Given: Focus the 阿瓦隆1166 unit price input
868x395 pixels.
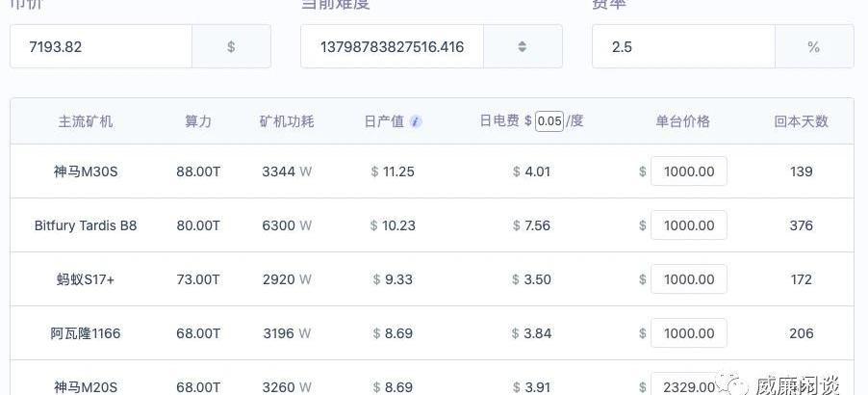Looking at the screenshot, I should click(688, 333).
